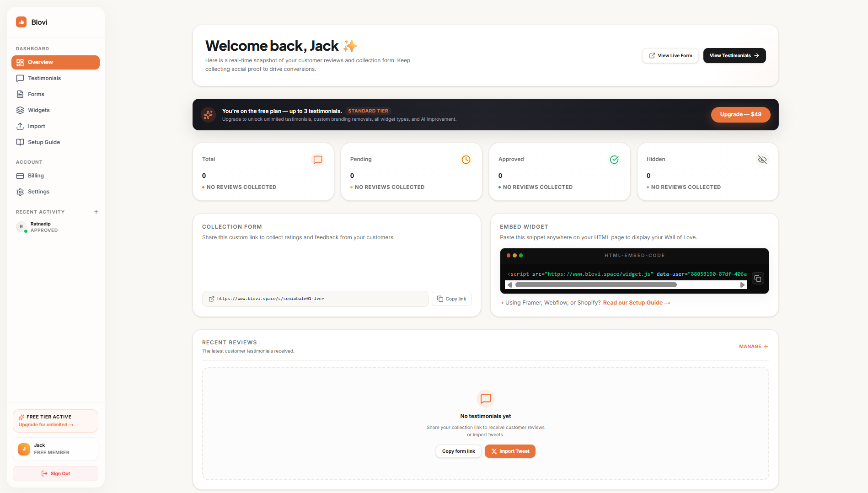Click the red dot in embed code window
This screenshot has width=868, height=493.
[509, 256]
